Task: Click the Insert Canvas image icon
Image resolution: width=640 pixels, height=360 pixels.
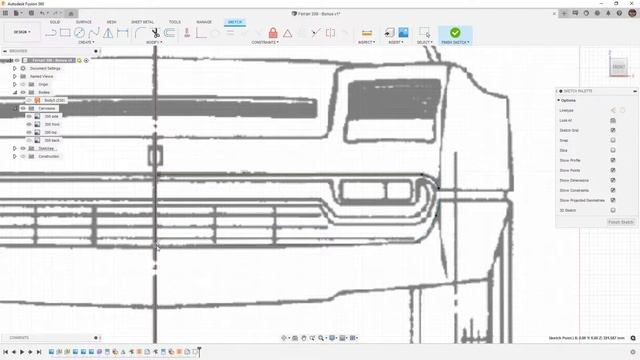Action: [403, 32]
